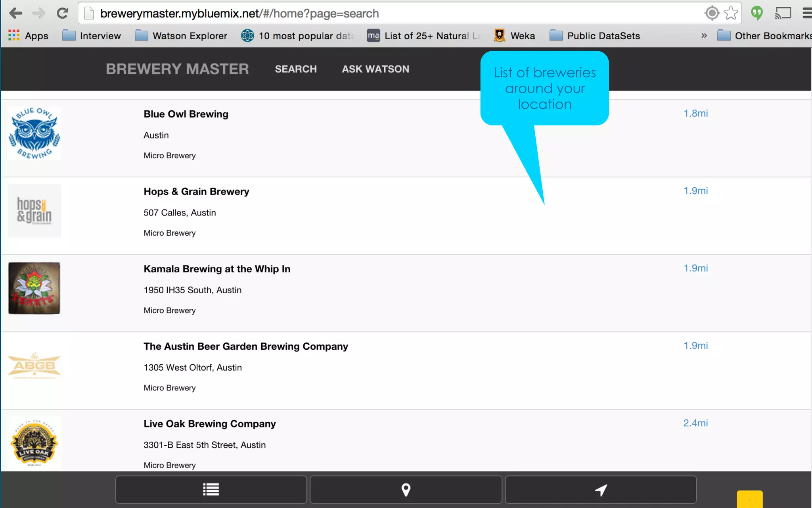
Task: Click the 2.4mi distance for Live Oak
Action: [695, 423]
